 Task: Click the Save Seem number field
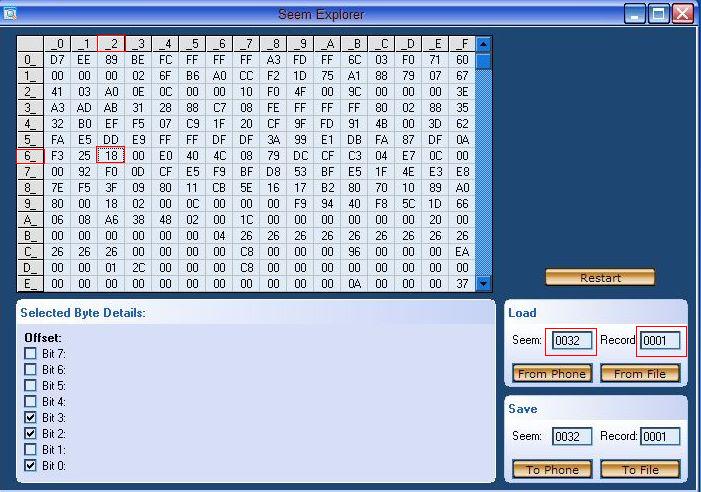click(x=572, y=436)
